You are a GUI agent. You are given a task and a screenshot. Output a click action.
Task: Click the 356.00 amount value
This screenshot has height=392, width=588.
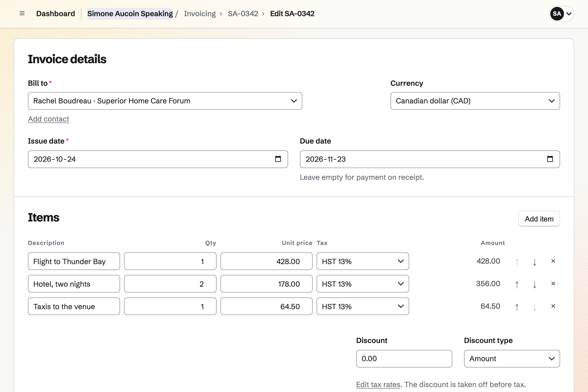pyautogui.click(x=488, y=284)
